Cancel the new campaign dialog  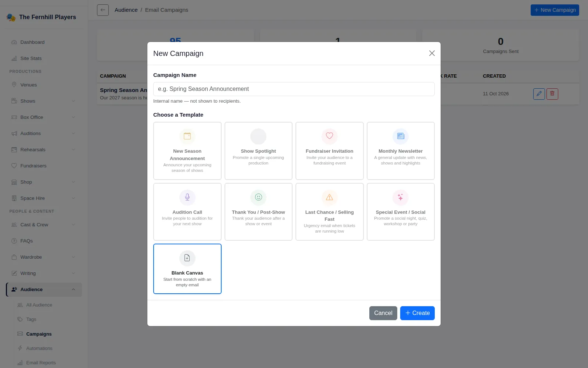click(x=383, y=313)
